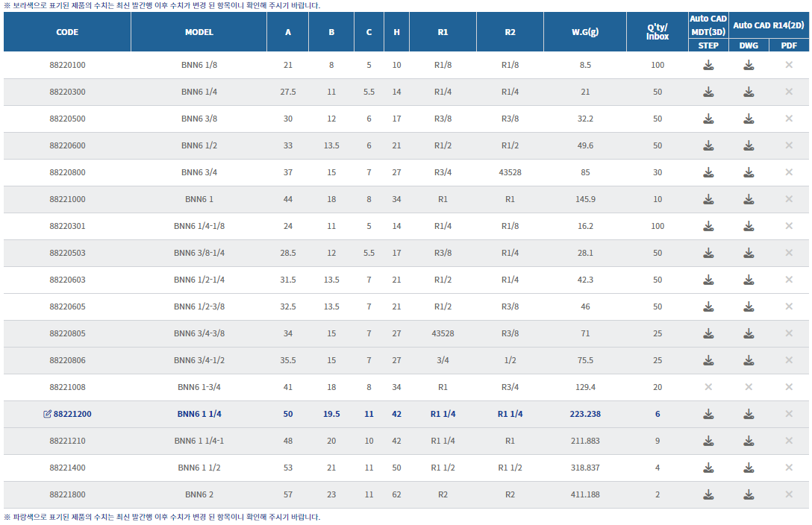Click the MODEL column header

coord(199,32)
